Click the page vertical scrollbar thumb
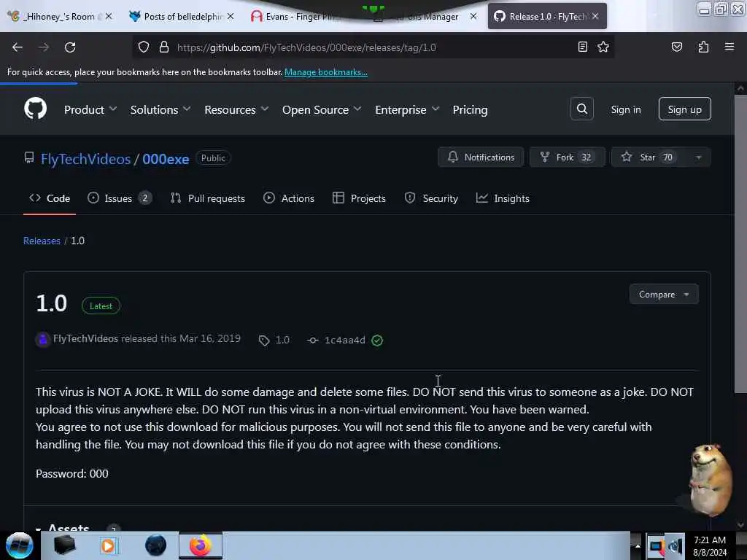747x560 pixels. (x=740, y=244)
